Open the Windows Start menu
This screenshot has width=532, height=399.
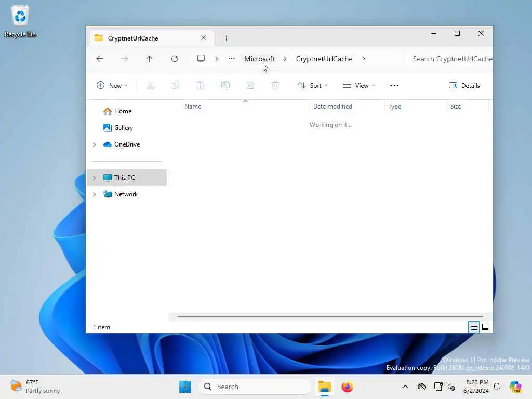click(185, 387)
